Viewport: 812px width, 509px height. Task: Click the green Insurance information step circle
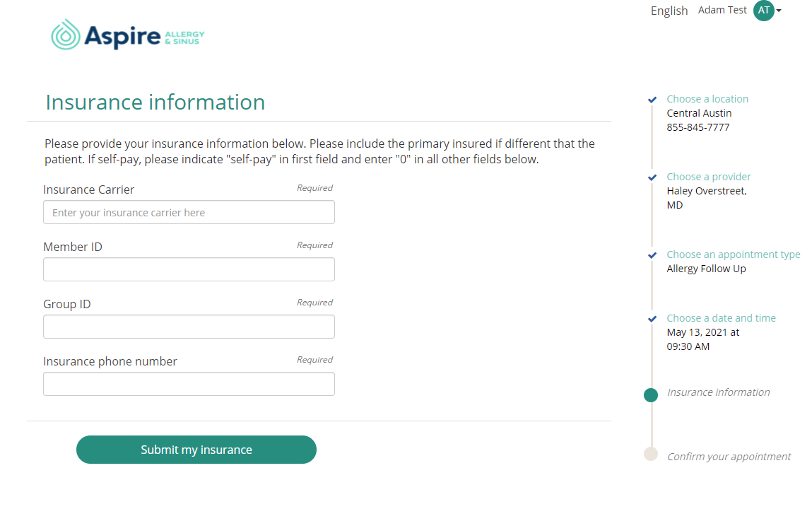[651, 395]
